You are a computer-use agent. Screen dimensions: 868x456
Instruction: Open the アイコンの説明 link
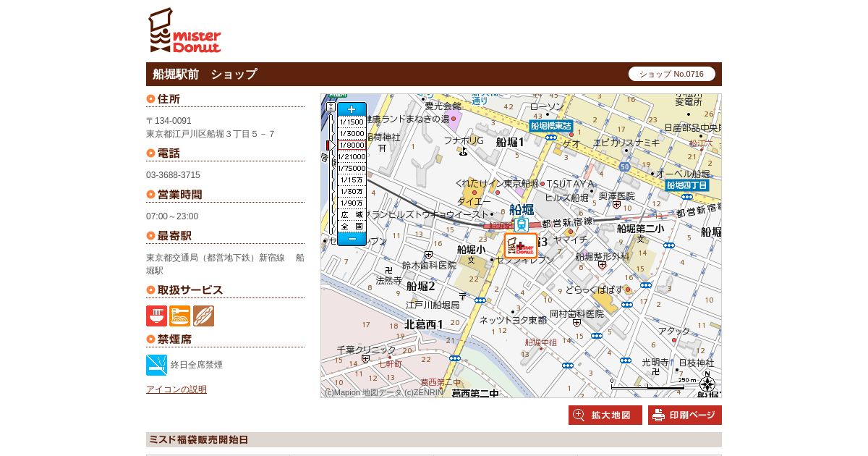pyautogui.click(x=176, y=389)
